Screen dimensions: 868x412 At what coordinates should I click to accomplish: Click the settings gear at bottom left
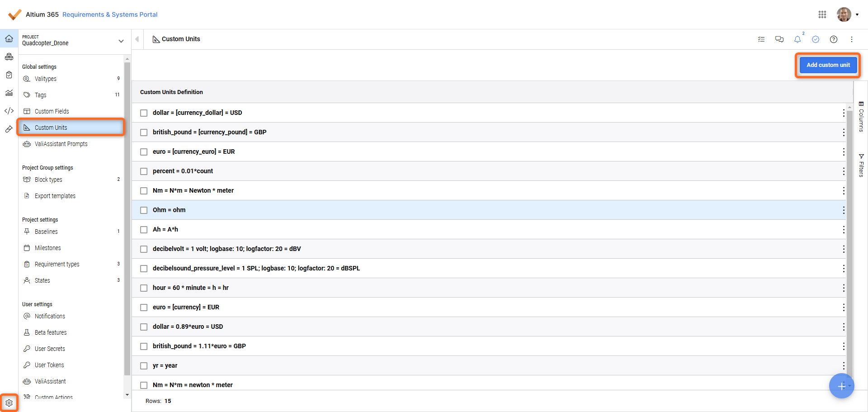[9, 403]
